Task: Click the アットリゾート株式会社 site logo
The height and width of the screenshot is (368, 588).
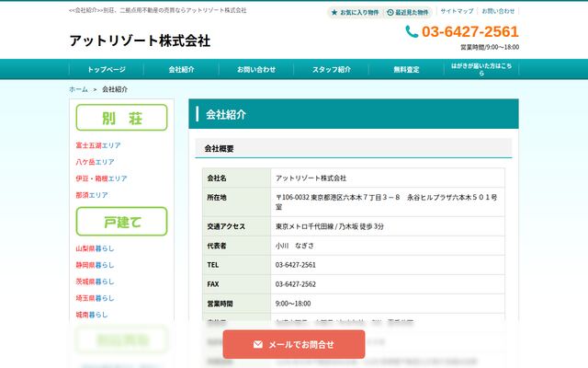Action: [140, 40]
